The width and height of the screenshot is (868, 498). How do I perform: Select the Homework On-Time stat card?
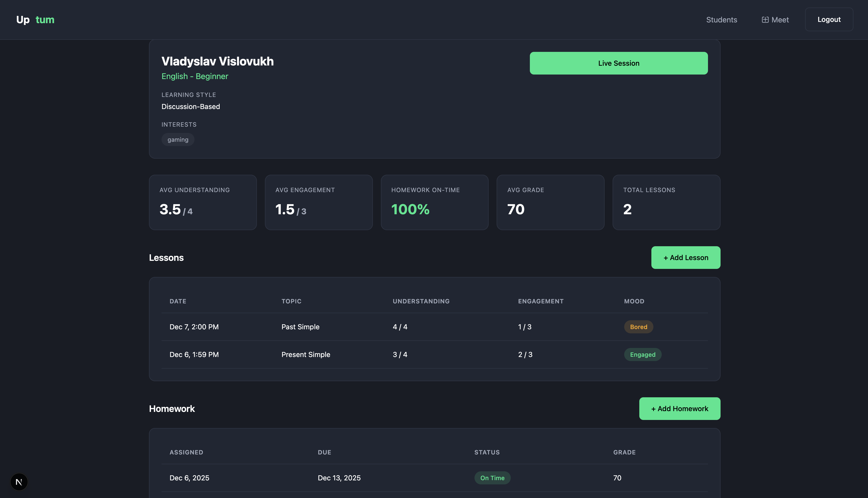click(434, 202)
